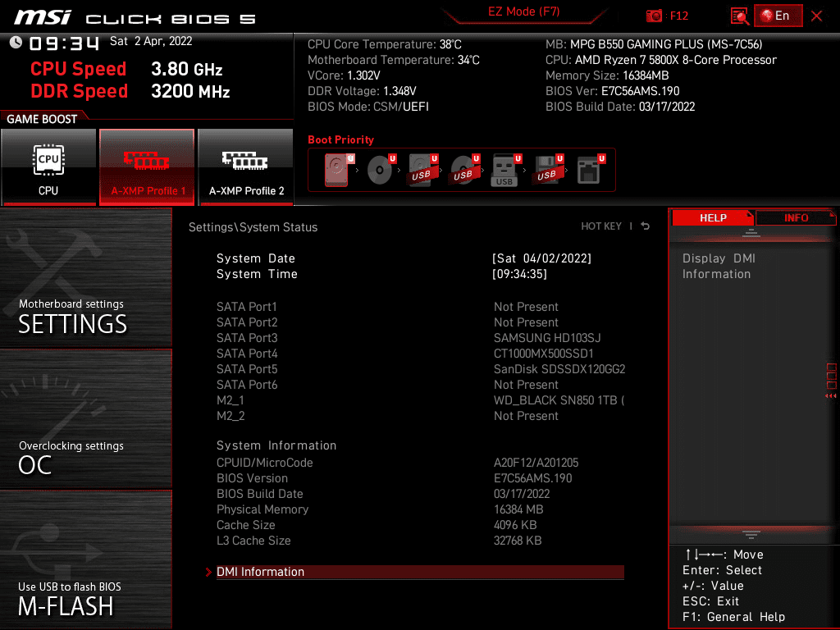
Task: Click the side scroll indicator arrows
Action: (831, 395)
